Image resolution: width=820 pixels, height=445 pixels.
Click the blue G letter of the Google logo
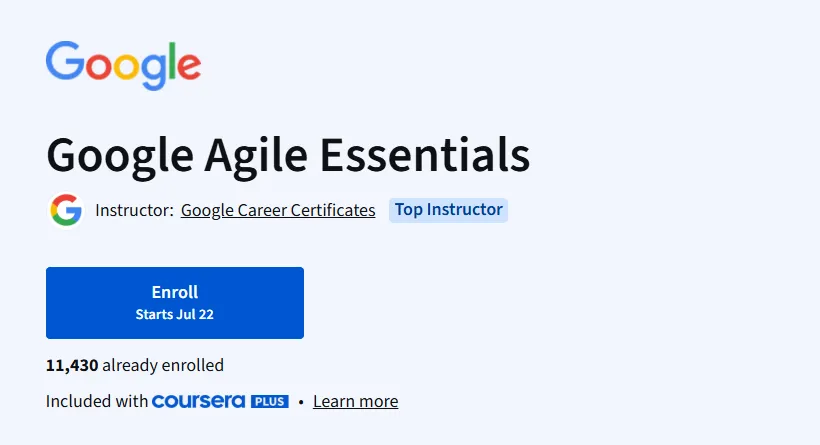point(65,61)
